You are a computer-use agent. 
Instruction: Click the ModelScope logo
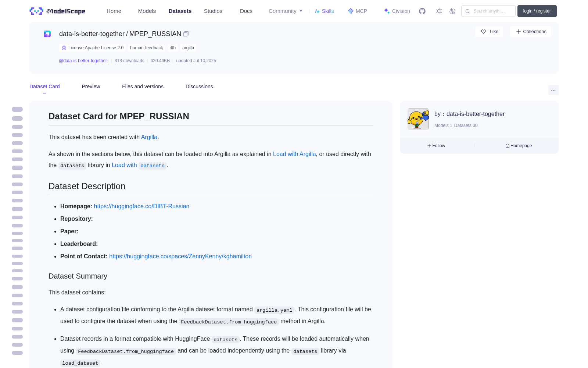coord(57,11)
